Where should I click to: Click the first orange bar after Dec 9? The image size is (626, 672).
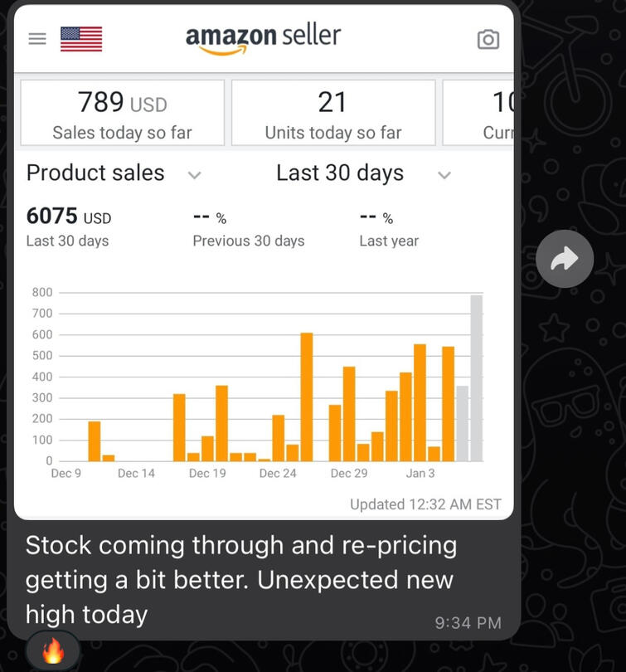pyautogui.click(x=95, y=441)
